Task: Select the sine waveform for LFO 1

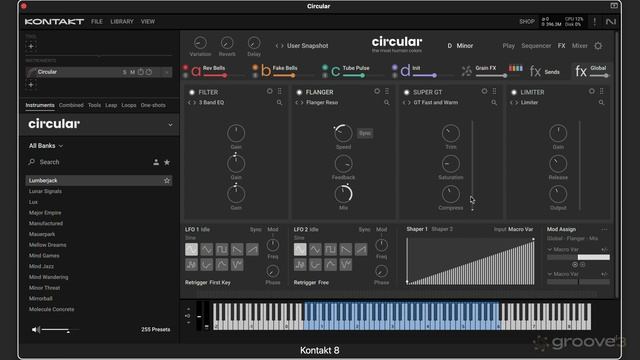Action: pos(191,249)
